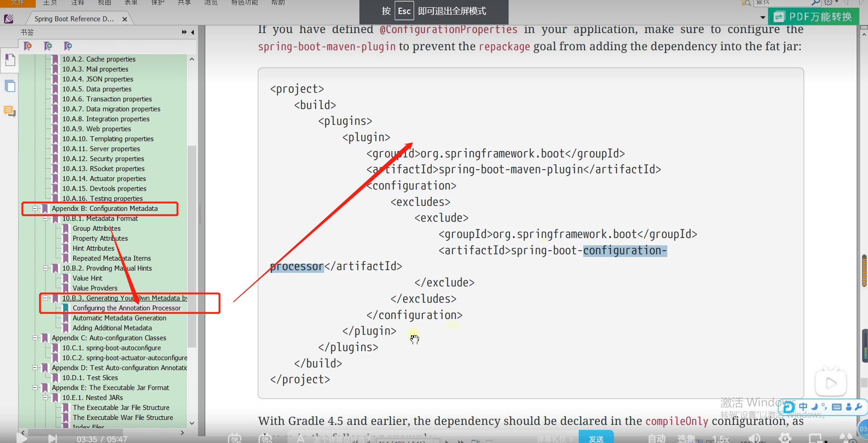The height and width of the screenshot is (443, 868).
Task: Click the search magnifier icon in find box
Action: (x=815, y=3)
